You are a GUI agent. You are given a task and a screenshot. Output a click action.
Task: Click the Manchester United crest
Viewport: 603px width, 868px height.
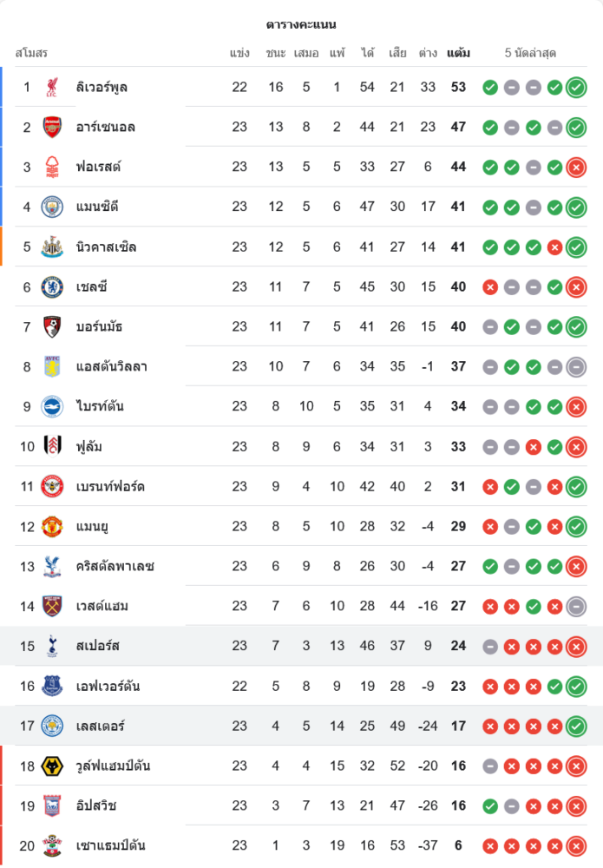click(x=52, y=526)
